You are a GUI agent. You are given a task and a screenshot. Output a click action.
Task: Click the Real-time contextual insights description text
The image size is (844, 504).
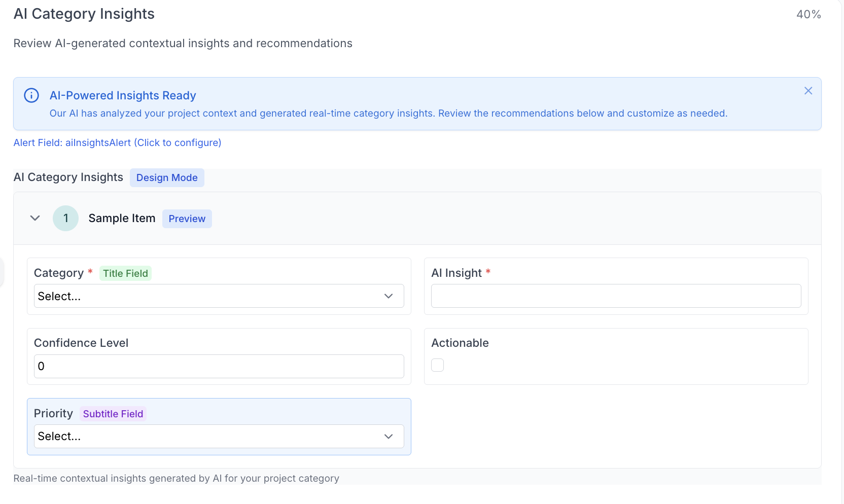tap(176, 478)
